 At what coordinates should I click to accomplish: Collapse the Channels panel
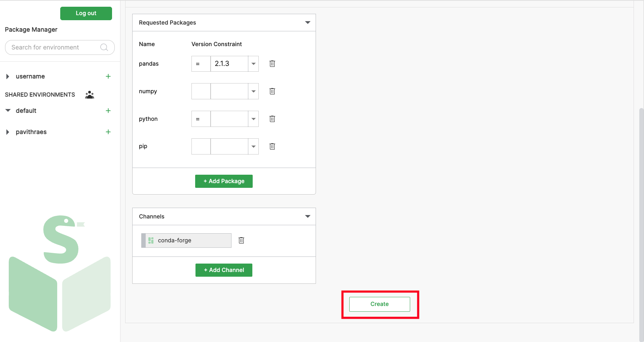pos(308,216)
